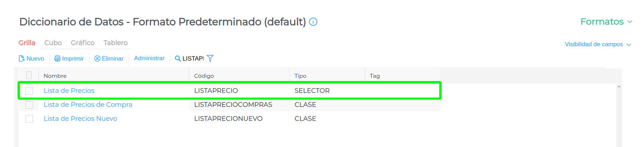Click the info icon beside the title

[313, 22]
